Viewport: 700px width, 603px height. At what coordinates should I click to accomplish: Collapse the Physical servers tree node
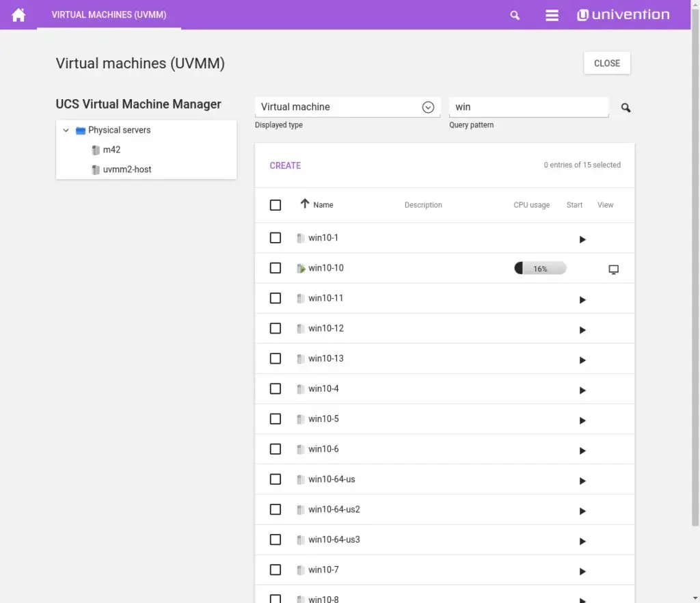(66, 131)
